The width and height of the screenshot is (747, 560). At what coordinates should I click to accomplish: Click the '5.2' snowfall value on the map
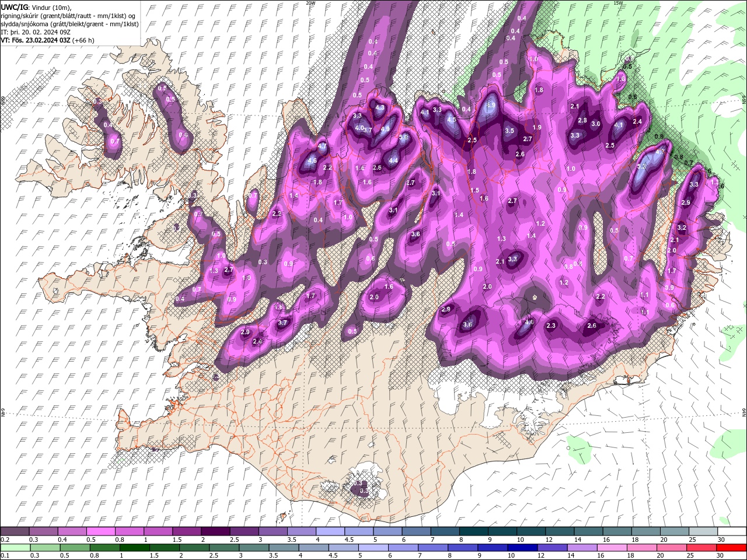point(641,167)
